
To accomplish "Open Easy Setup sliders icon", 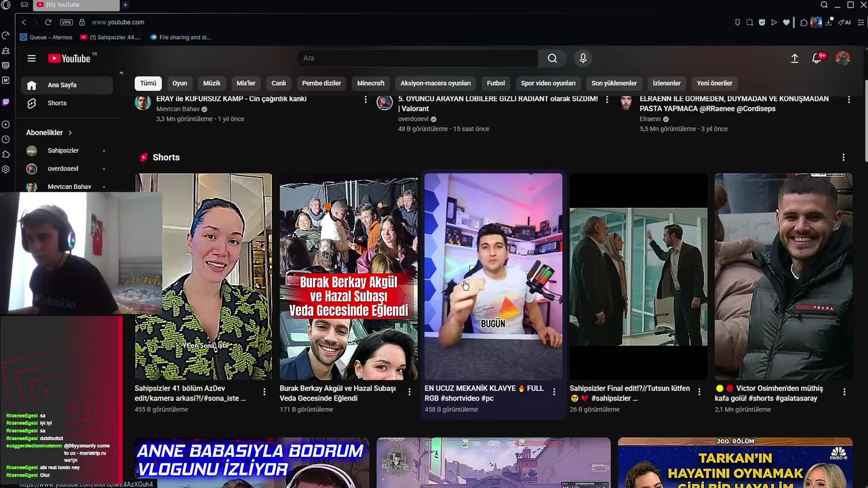I will click(x=862, y=22).
